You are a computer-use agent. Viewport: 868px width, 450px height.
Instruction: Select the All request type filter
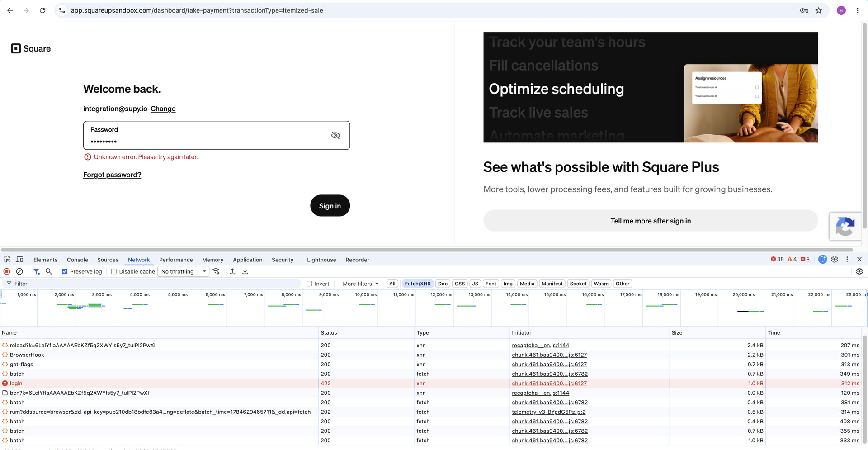[392, 284]
